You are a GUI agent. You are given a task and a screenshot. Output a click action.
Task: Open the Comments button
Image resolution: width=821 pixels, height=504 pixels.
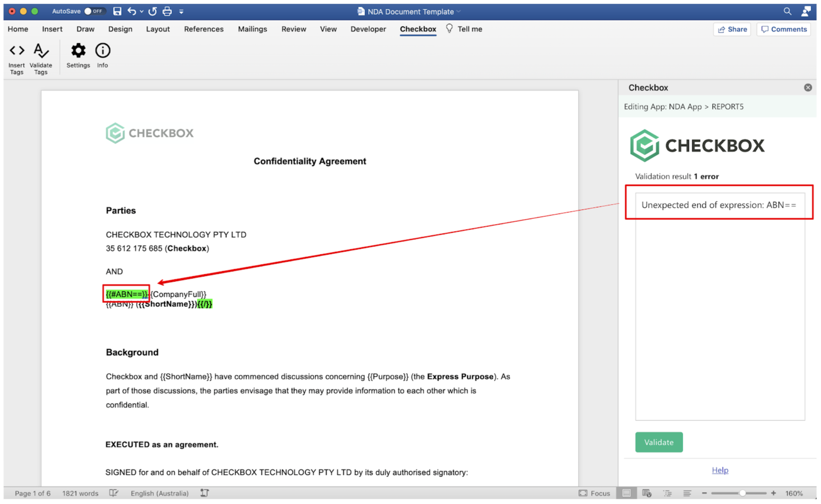tap(783, 29)
